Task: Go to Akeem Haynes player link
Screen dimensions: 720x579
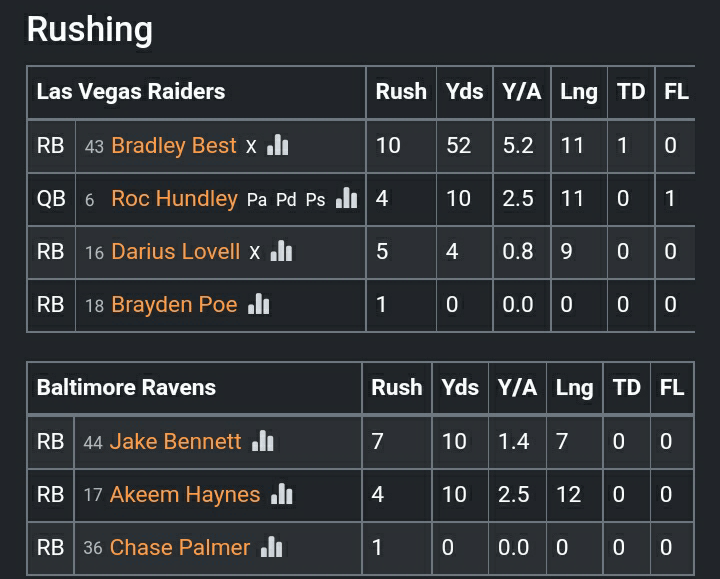Action: (x=185, y=494)
